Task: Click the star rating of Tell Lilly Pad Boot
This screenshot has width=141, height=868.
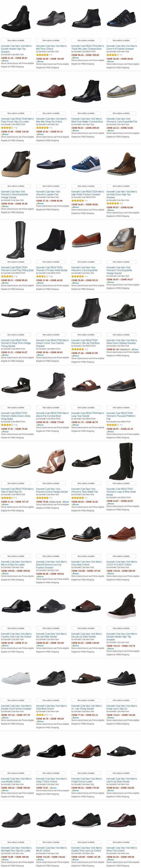Action: [78, 349]
